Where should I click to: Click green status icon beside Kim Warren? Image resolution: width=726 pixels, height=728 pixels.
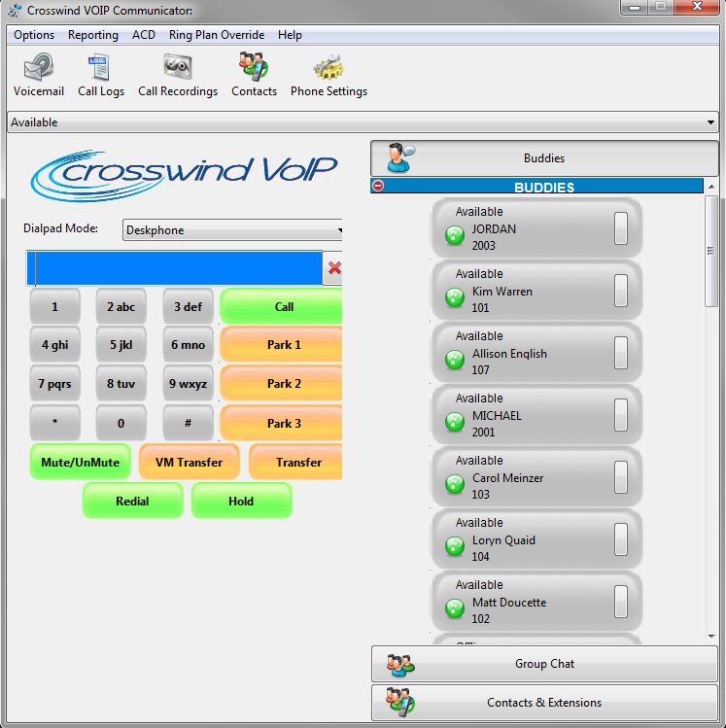454,297
